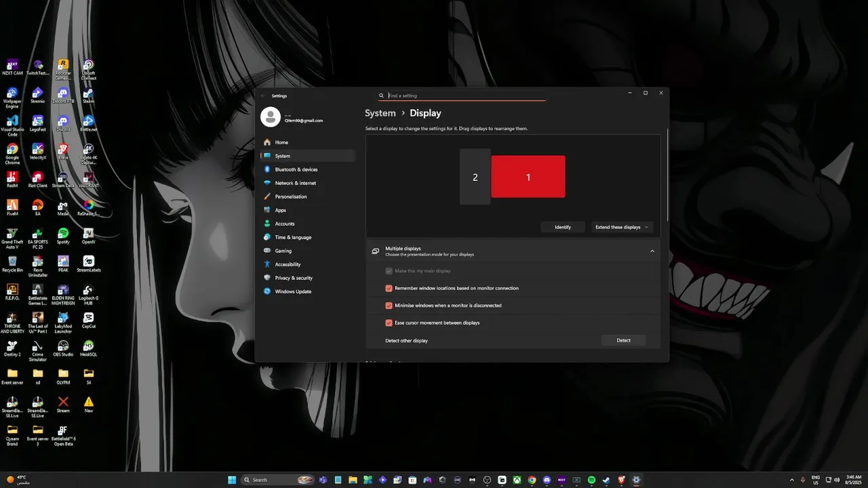Open Accounts settings category
868x488 pixels.
(307, 224)
